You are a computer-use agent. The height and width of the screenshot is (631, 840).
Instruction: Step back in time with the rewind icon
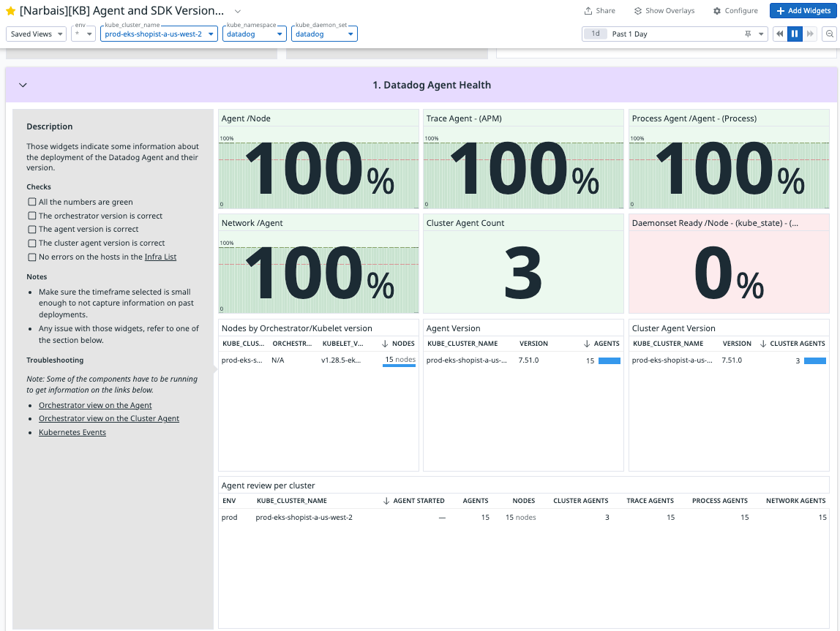[x=780, y=34]
